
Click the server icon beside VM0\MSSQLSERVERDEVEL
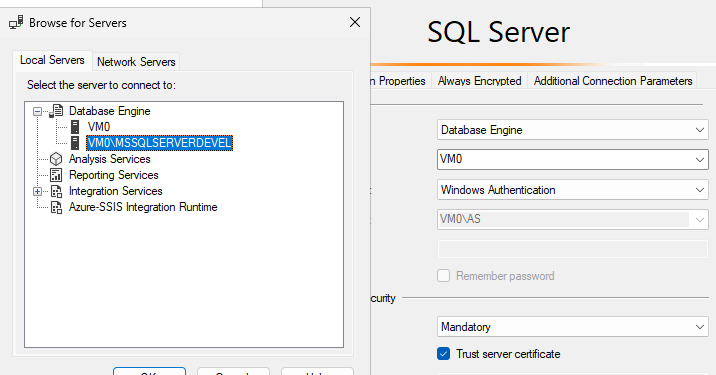click(75, 143)
